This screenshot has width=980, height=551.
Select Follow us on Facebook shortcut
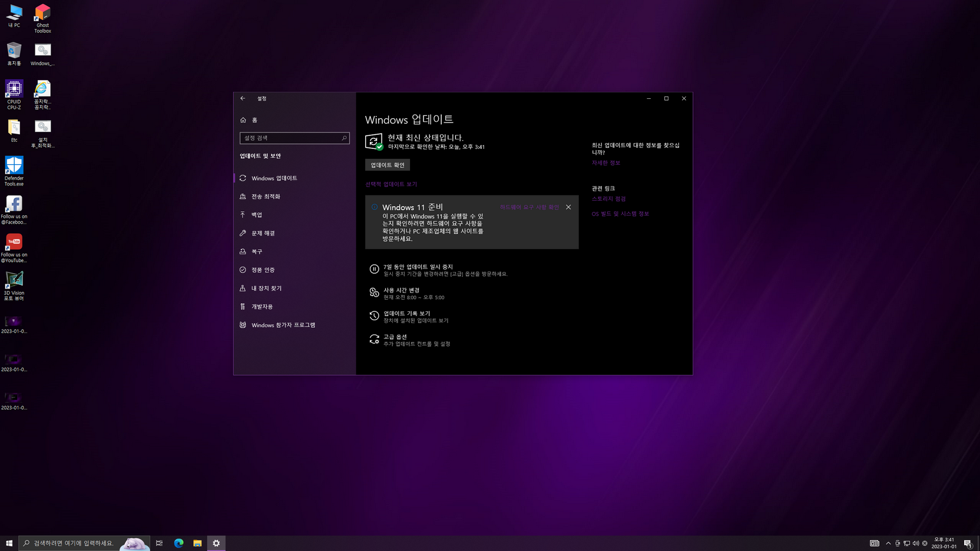[14, 210]
